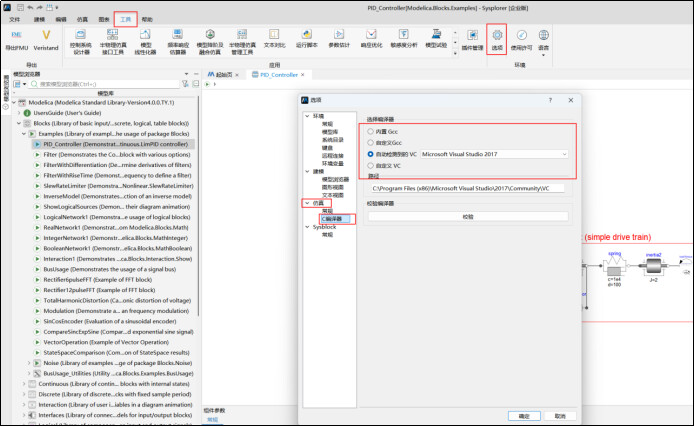Open the 文件 menu

[15, 20]
